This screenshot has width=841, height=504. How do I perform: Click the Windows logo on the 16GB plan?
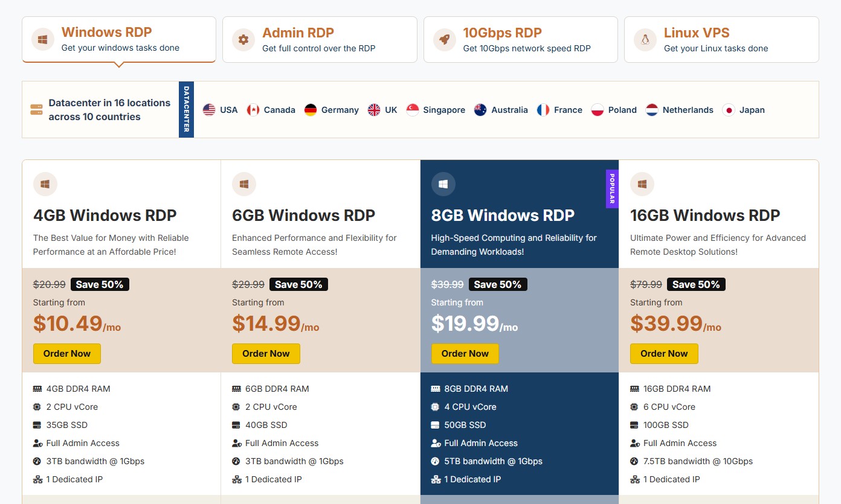click(642, 184)
